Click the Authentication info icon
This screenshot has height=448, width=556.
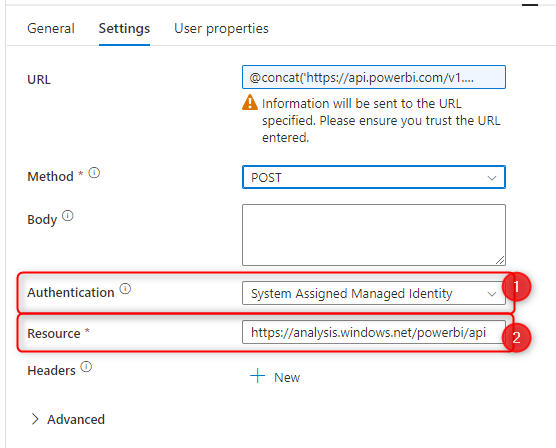coord(125,289)
